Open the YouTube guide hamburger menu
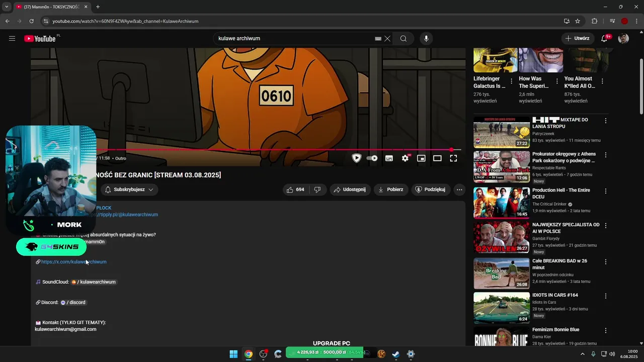This screenshot has height=362, width=644. 12,39
